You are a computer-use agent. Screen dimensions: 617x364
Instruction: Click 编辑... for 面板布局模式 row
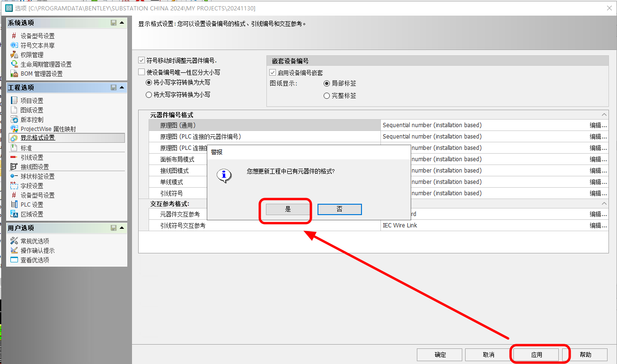coord(598,159)
